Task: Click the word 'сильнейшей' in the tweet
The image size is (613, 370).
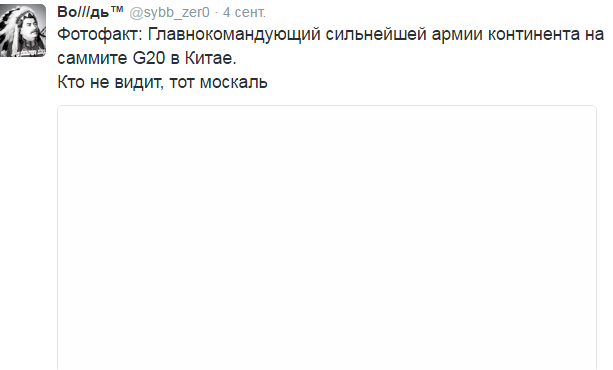Action: tap(376, 35)
